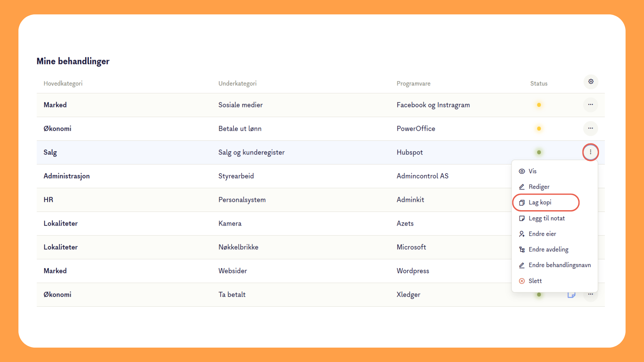
Task: Click the note icon on Xledger row
Action: click(x=571, y=295)
